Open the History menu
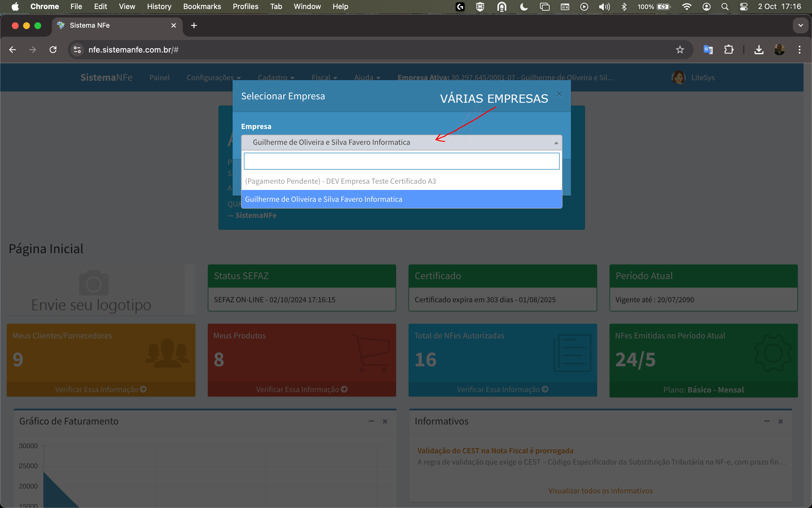812x508 pixels. (159, 7)
